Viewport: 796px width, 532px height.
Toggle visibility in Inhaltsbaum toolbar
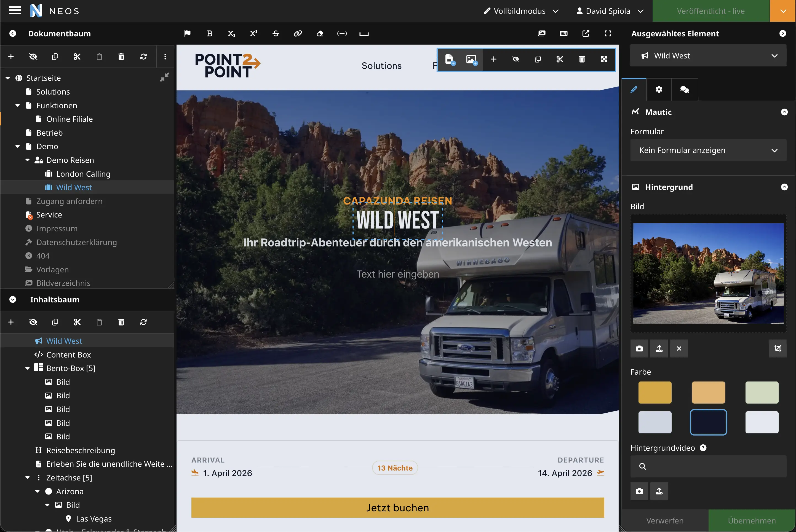point(33,322)
